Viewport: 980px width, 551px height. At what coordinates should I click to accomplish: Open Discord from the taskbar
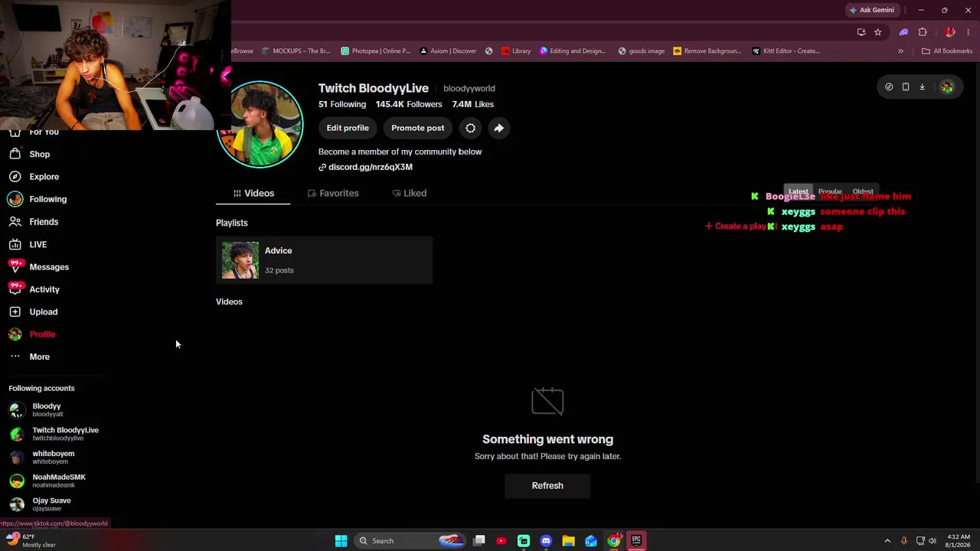[546, 541]
